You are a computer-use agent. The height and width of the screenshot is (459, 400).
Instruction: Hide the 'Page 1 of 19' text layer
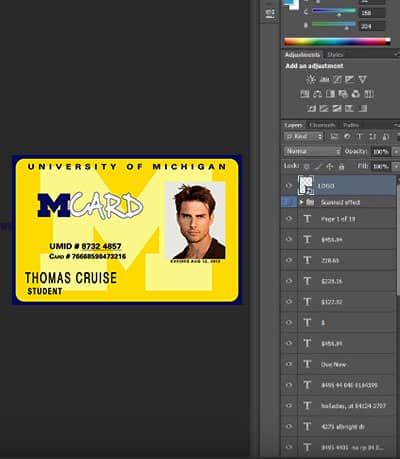289,219
